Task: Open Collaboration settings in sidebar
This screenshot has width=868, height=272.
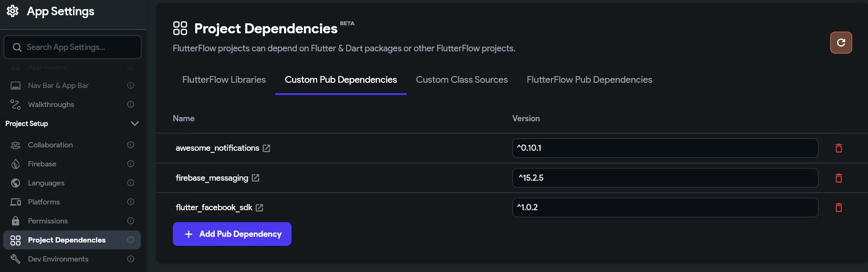Action: click(x=50, y=145)
